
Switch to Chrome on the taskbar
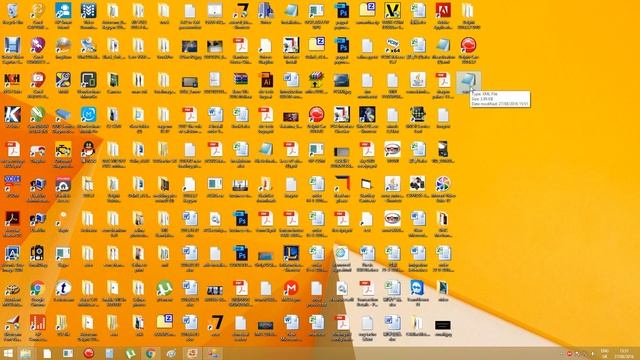click(x=151, y=353)
